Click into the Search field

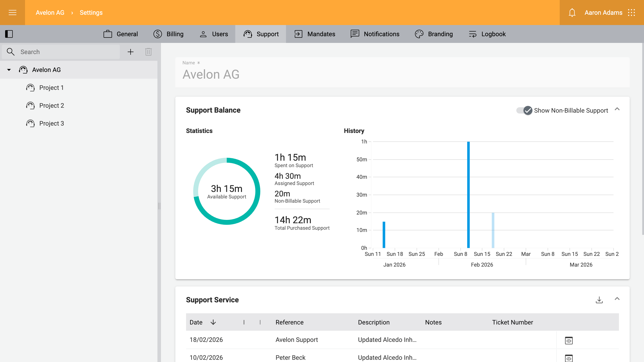tap(68, 52)
